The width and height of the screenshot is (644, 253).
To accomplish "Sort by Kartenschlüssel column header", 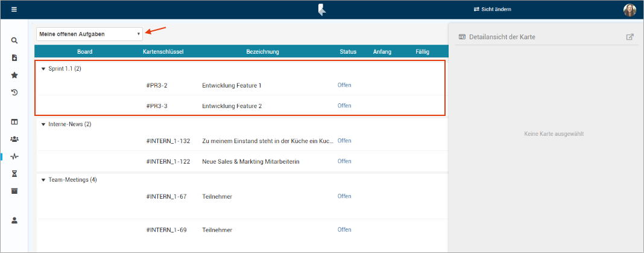I will (x=163, y=52).
